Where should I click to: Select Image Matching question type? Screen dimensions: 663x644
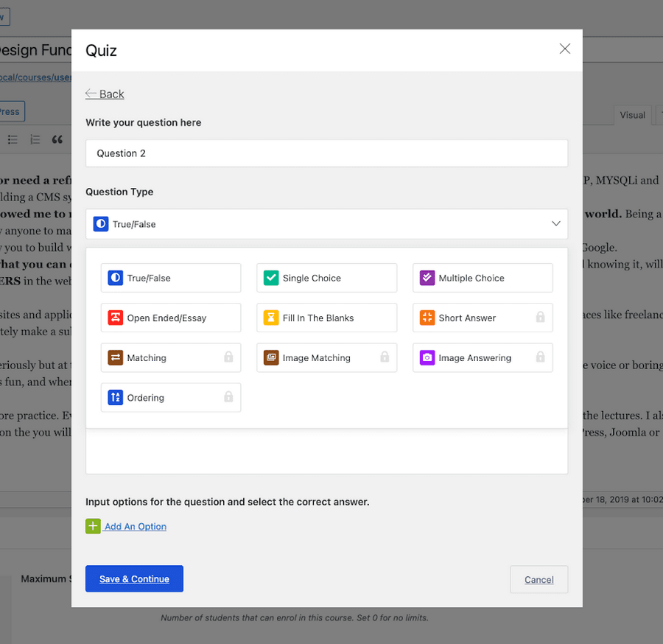[x=326, y=357]
